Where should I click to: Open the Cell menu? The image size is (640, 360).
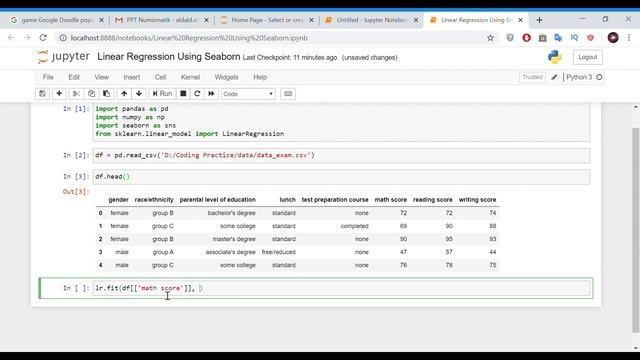click(x=160, y=77)
